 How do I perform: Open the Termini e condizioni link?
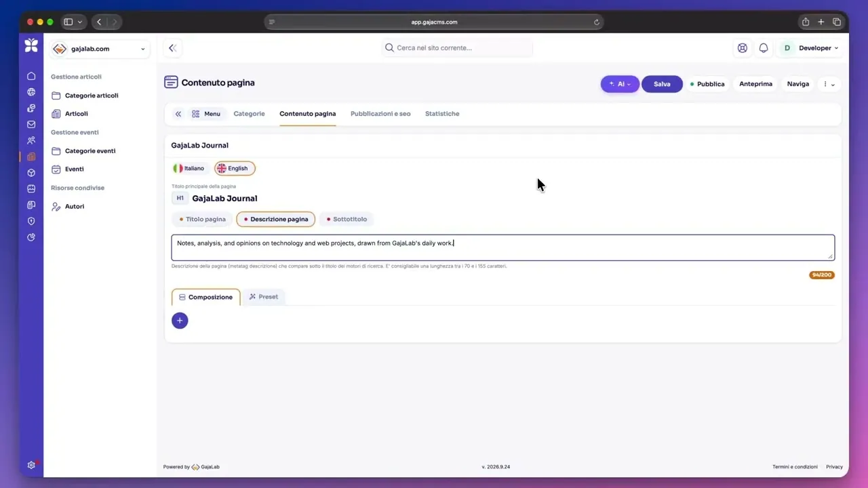tap(795, 467)
